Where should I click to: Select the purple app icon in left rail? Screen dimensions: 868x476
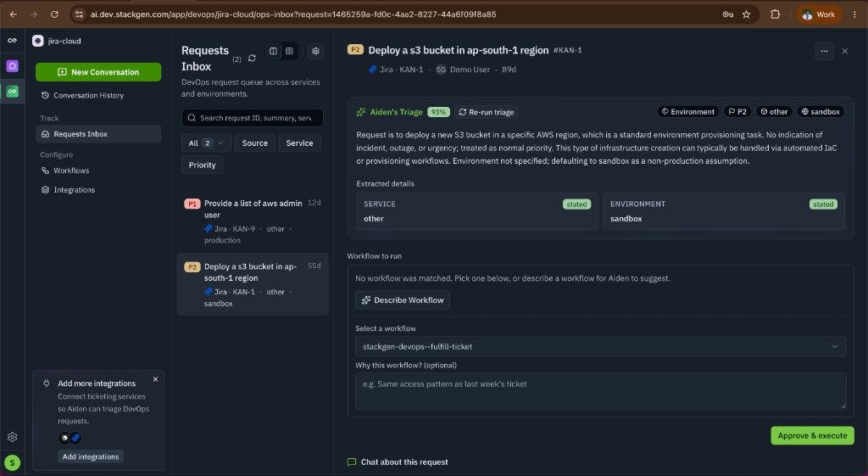12,66
